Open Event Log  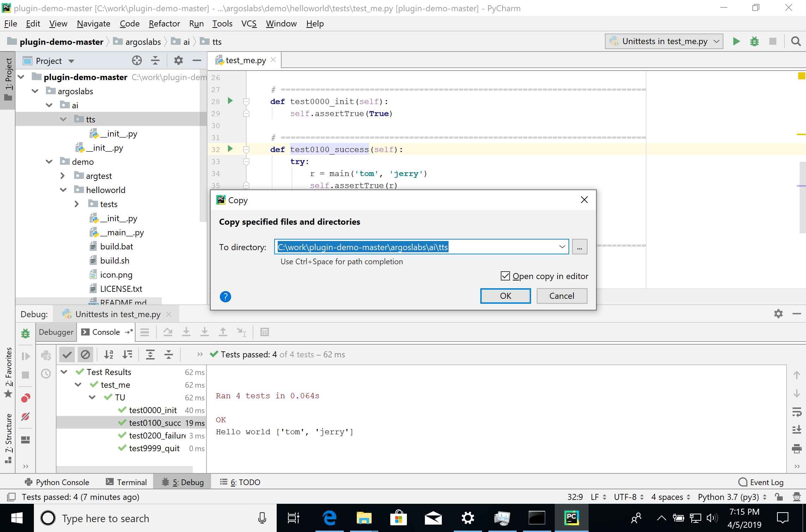(x=761, y=482)
